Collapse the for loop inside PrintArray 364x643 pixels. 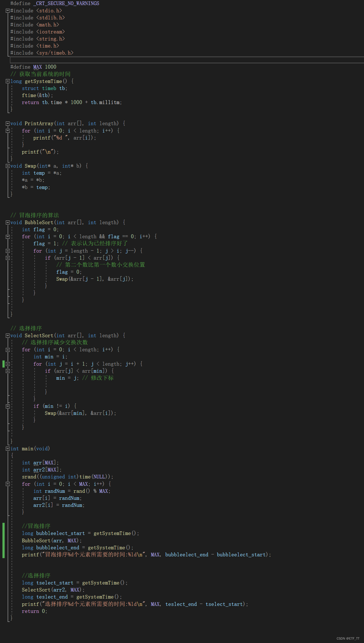click(x=8, y=131)
